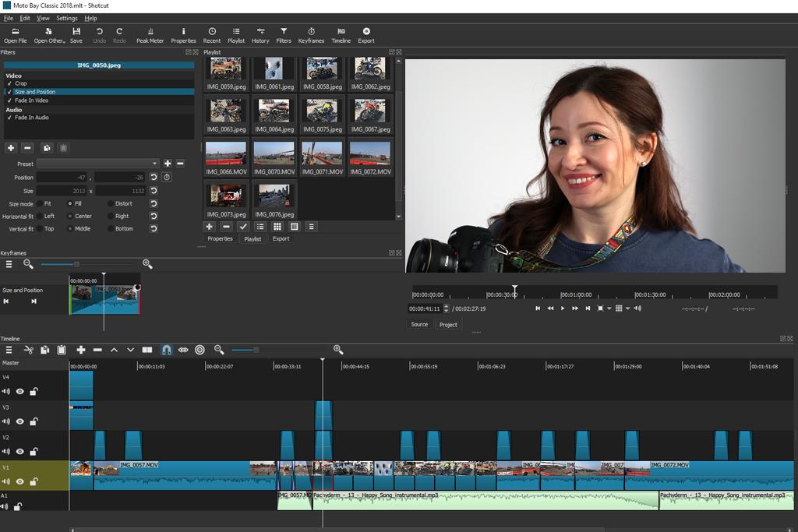The image size is (798, 532).
Task: Choose Bottom vertical fit
Action: coord(111,229)
